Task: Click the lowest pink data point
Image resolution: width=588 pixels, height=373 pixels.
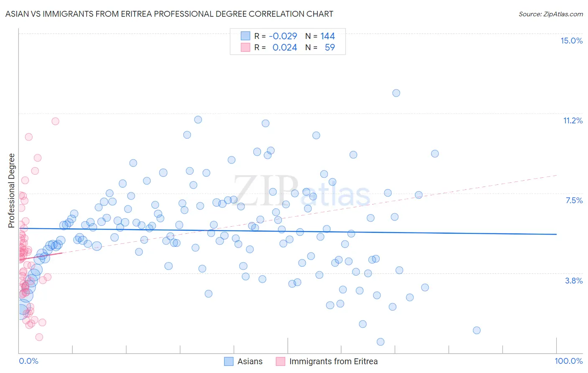Action: point(39,337)
